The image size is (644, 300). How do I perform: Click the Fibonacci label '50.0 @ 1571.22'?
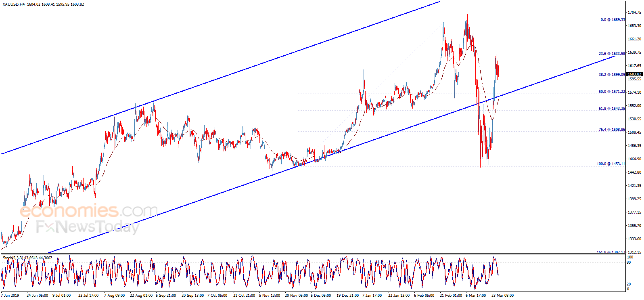coord(612,92)
